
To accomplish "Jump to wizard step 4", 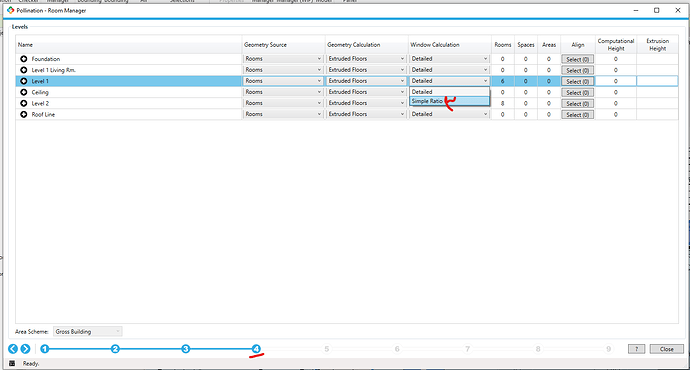I will point(256,349).
